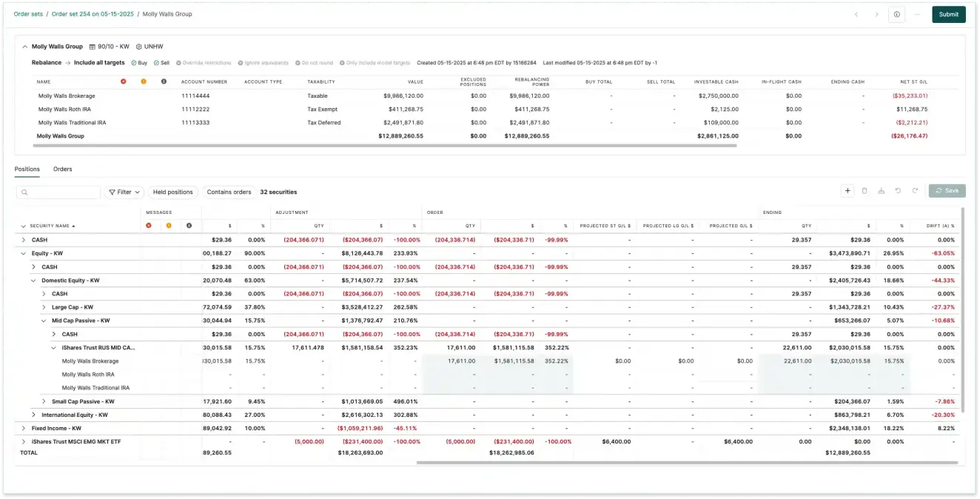The height and width of the screenshot is (499, 980).
Task: Collapse the Molly Walls Group panel
Action: tap(24, 47)
